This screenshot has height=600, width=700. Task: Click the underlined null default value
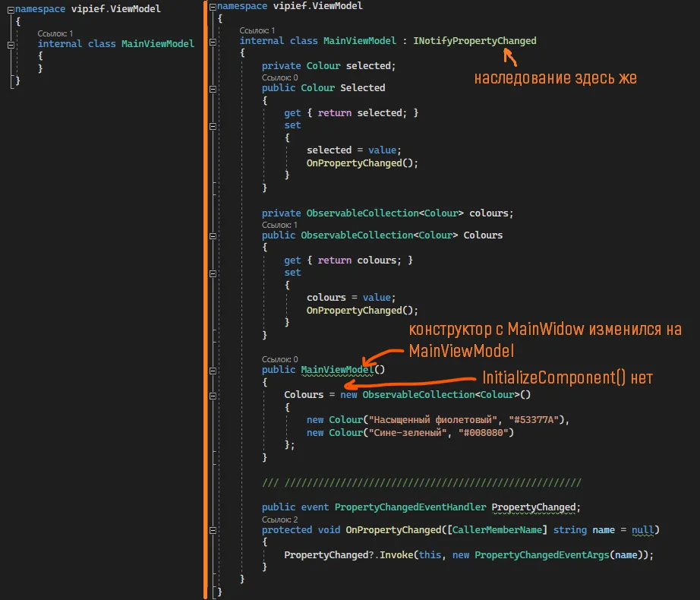(642, 530)
